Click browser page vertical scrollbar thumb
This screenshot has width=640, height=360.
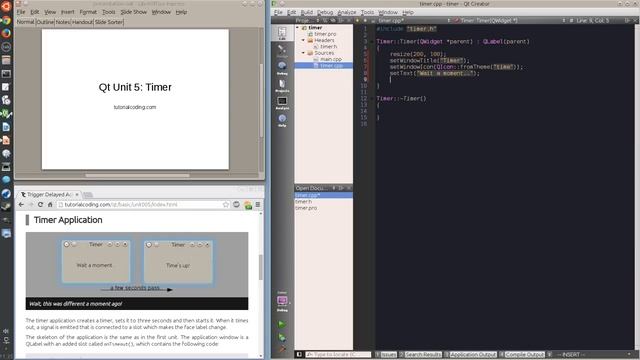(x=261, y=267)
